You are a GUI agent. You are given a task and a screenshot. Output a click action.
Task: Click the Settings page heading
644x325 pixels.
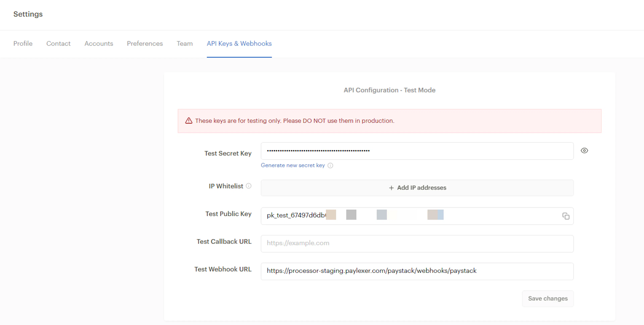click(x=28, y=14)
